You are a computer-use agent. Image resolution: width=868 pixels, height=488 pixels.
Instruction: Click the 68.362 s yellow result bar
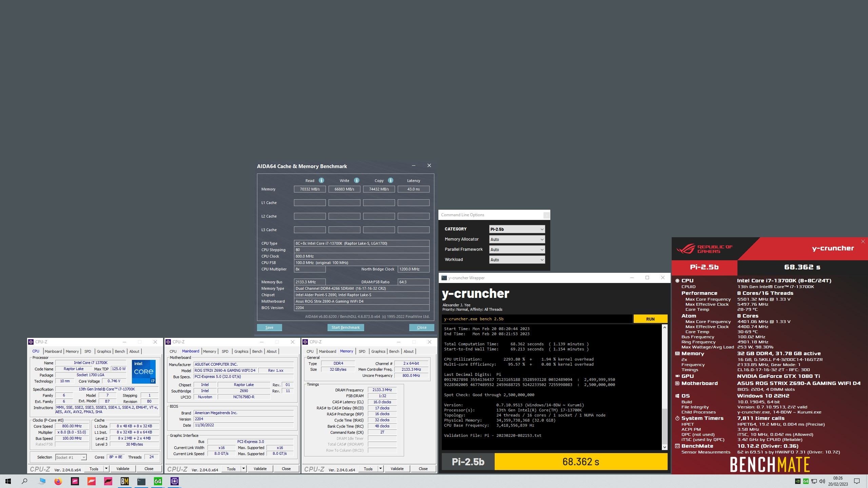(x=581, y=462)
